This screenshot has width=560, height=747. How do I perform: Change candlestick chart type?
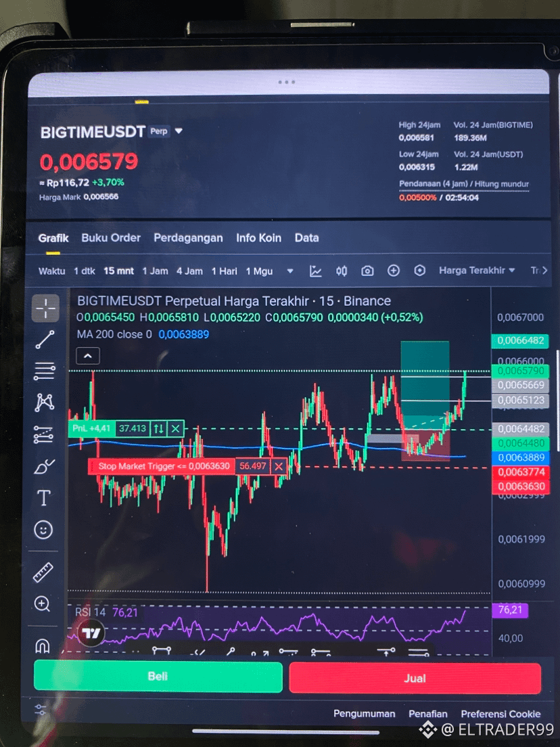click(342, 271)
